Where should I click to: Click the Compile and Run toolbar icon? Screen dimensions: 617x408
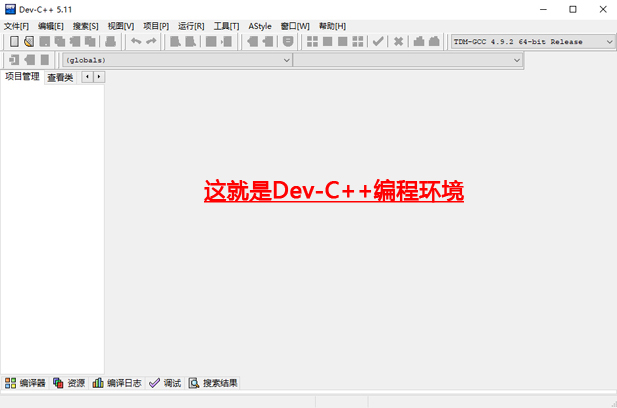click(x=343, y=41)
